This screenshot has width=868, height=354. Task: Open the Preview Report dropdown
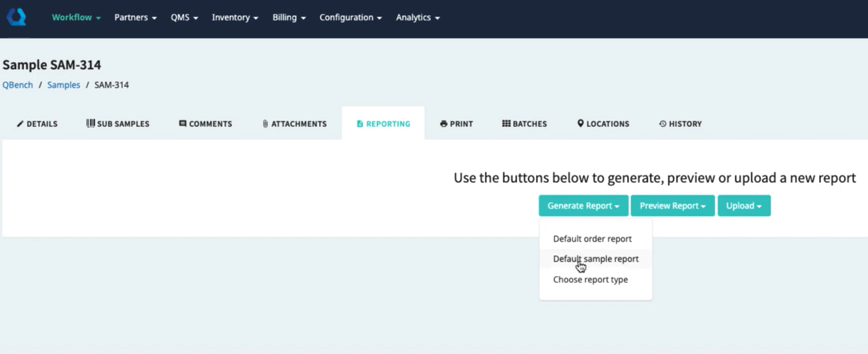coord(673,206)
